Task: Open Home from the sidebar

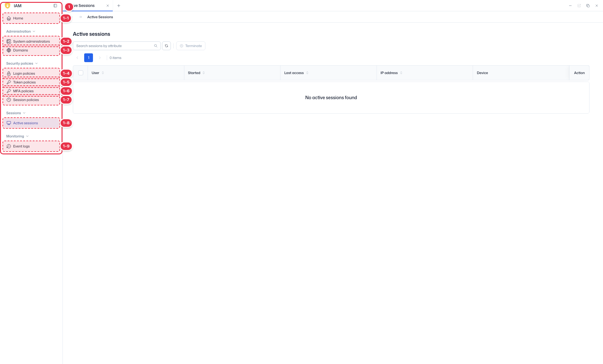Action: (x=31, y=18)
